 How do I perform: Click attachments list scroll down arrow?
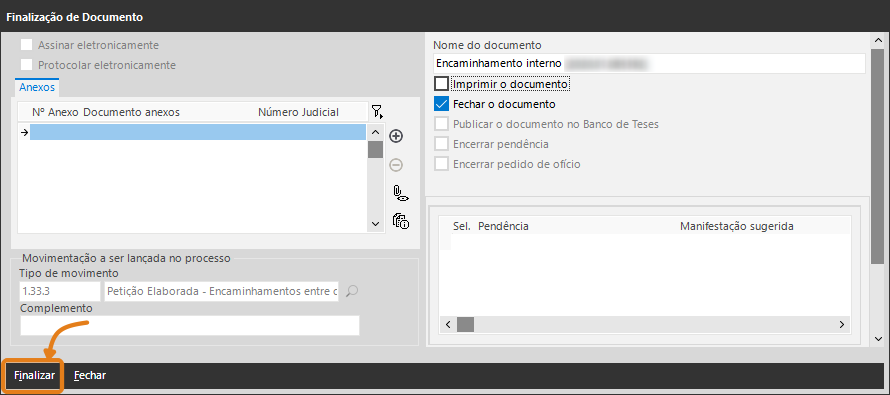pyautogui.click(x=375, y=224)
